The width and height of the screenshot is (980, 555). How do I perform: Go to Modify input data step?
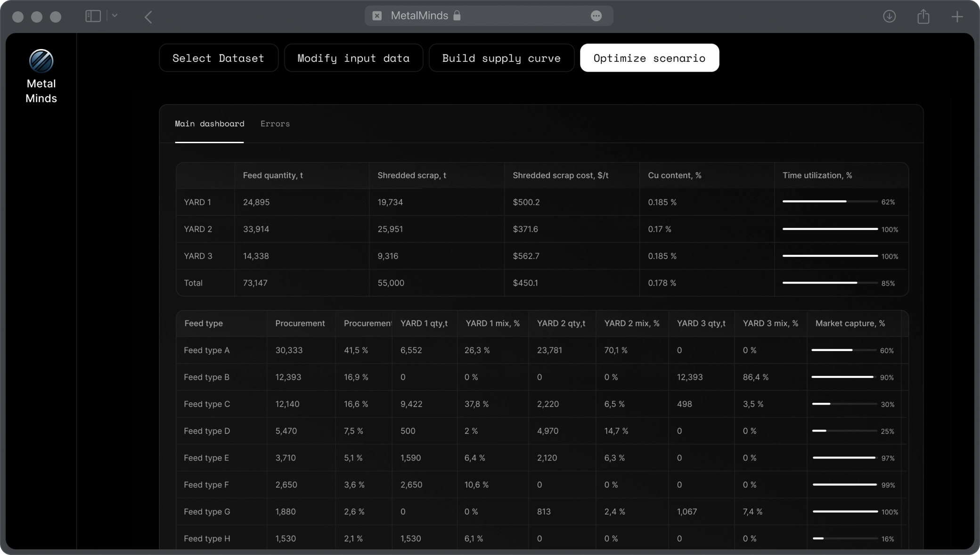353,58
